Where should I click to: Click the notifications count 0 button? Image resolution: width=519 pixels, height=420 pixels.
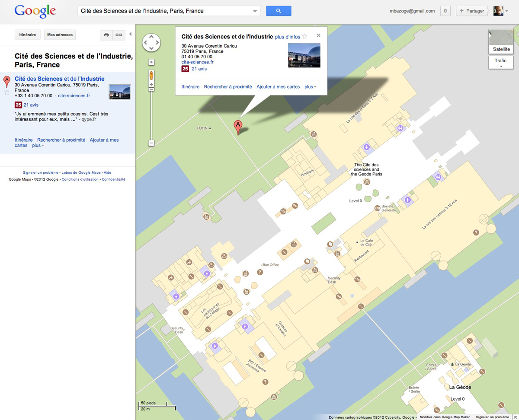445,11
